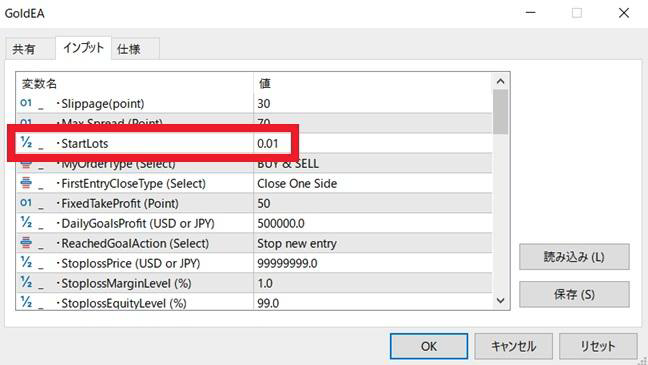The image size is (648, 365).
Task: Click the scrollbar down arrow
Action: [x=500, y=301]
